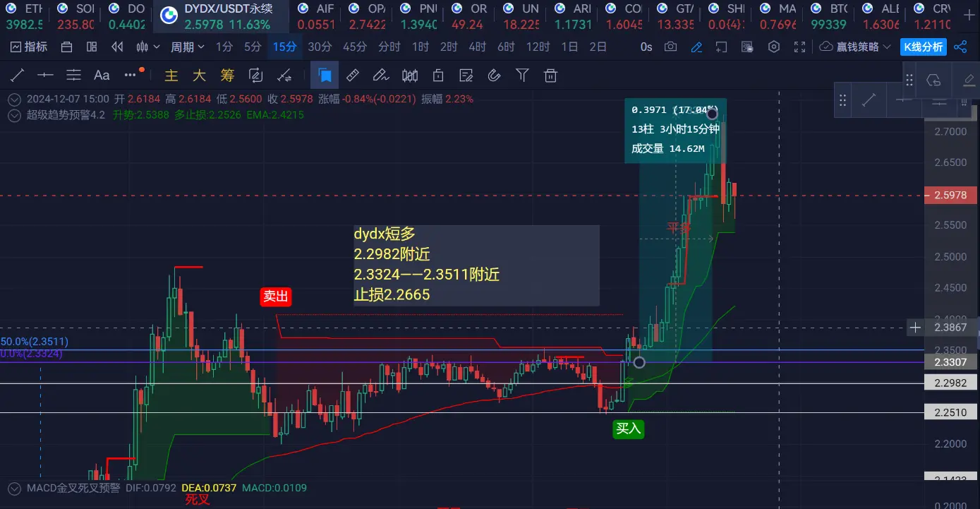Switch to the 1日 timeframe

pyautogui.click(x=569, y=47)
